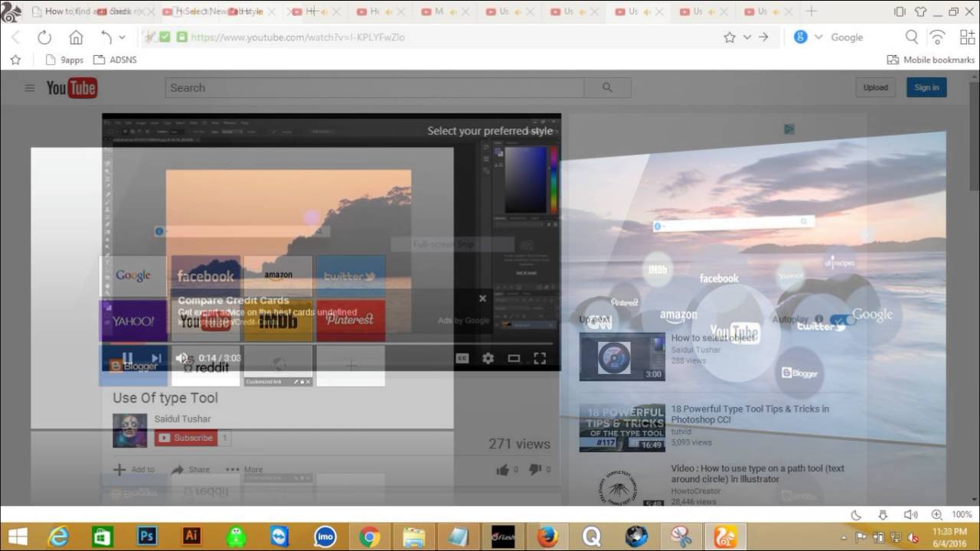Open the T-shirt theme icon in title bar
The width and height of the screenshot is (980, 551).
(x=920, y=11)
